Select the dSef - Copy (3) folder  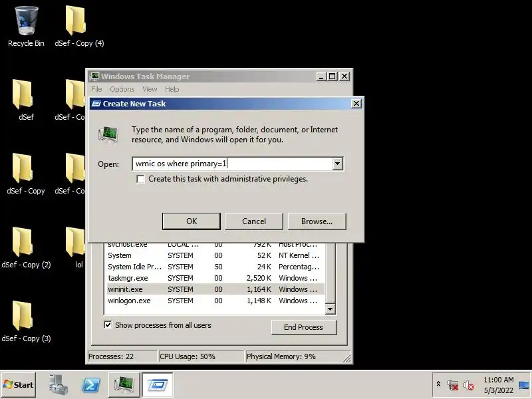pos(26,321)
